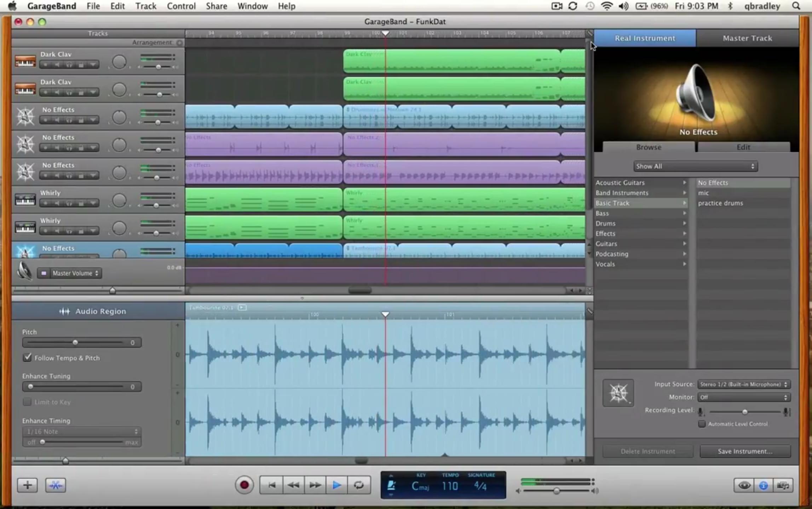The width and height of the screenshot is (812, 509).
Task: Show automation lane for upper Whirly track
Action: point(93,203)
